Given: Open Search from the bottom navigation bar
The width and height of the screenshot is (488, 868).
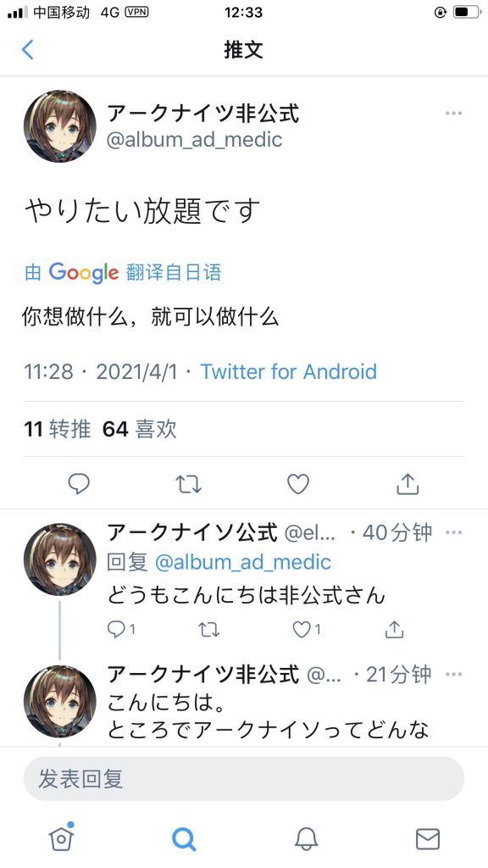Looking at the screenshot, I should pyautogui.click(x=183, y=838).
